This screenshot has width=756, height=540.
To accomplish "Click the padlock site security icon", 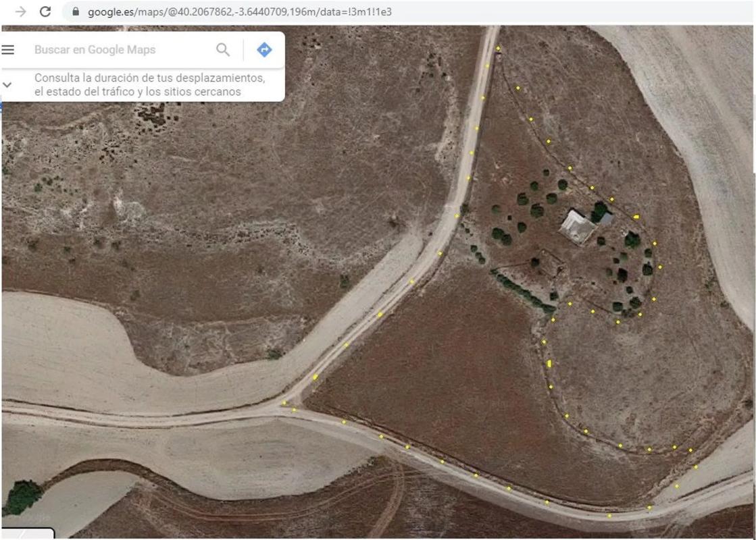I will 75,11.
